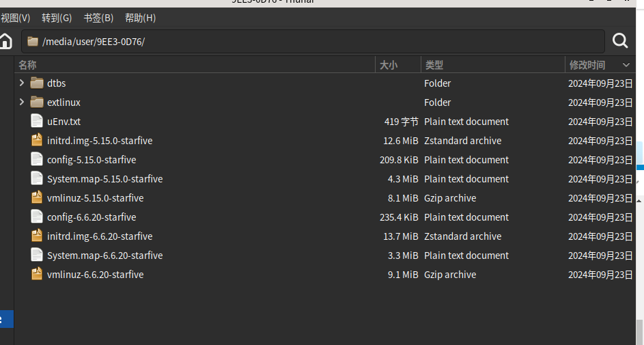Select the initrd.img-6.6.20-starfive archive icon
This screenshot has height=345, width=644.
click(x=37, y=236)
